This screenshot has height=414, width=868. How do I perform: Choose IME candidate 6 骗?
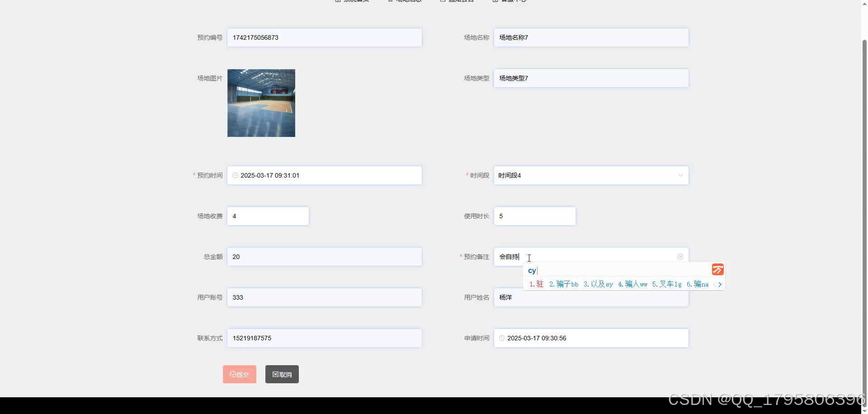pos(698,284)
